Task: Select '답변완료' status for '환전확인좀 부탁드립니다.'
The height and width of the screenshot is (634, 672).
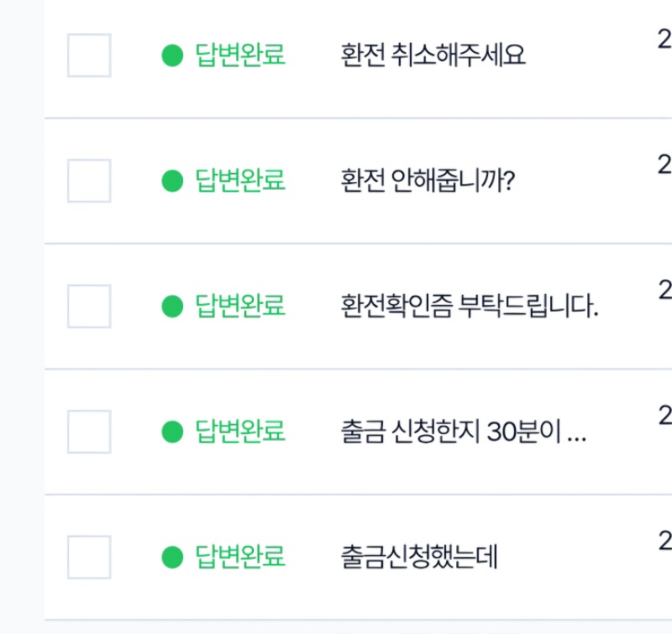Action: [240, 307]
